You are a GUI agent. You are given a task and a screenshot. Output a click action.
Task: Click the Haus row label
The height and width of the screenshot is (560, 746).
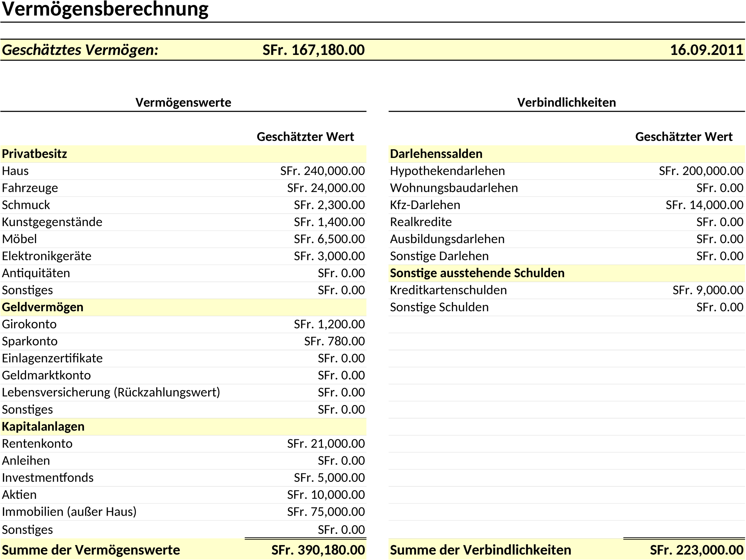click(15, 171)
